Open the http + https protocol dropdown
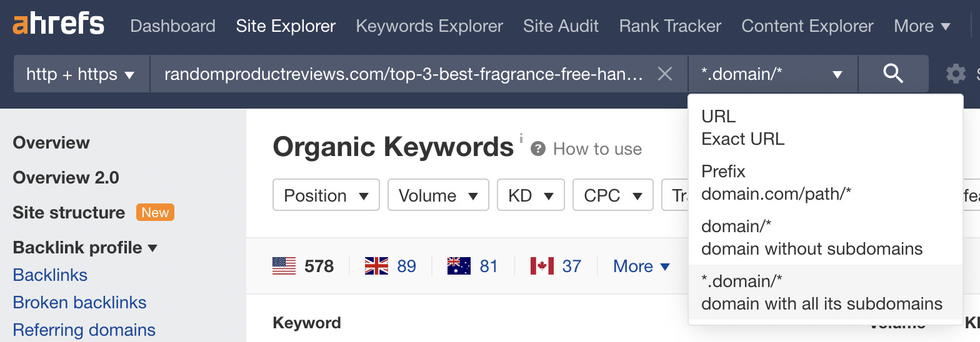This screenshot has width=980, height=342. pos(81,74)
